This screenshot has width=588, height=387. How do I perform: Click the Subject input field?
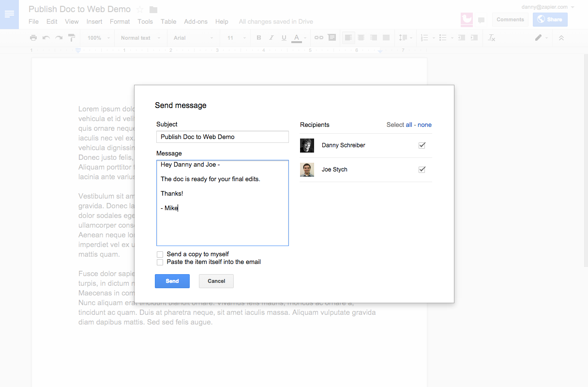point(223,137)
